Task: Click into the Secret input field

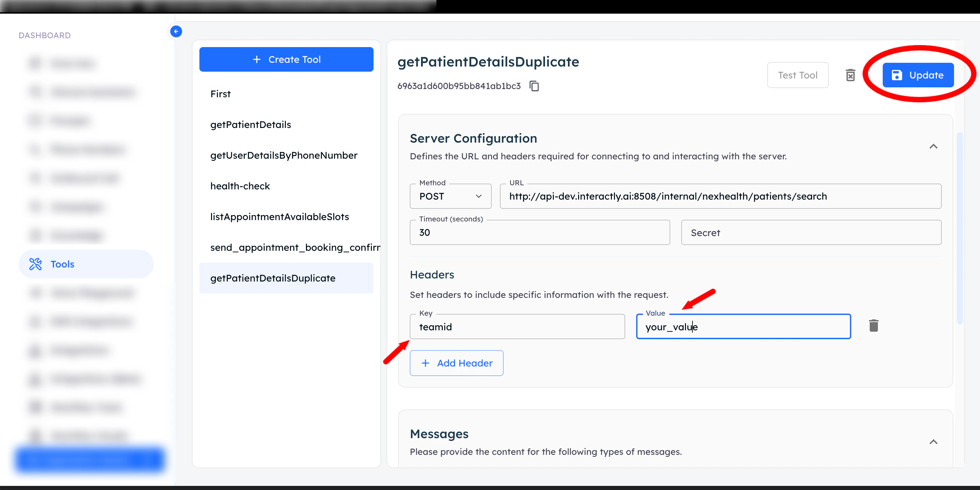Action: [x=811, y=233]
